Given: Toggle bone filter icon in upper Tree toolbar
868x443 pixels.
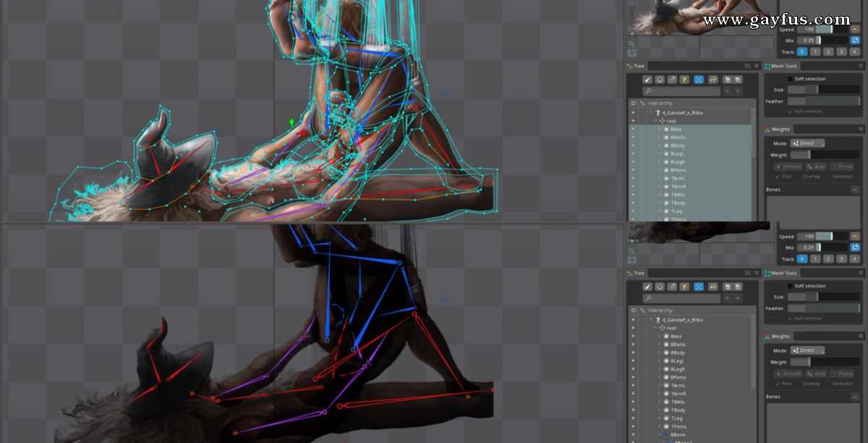Looking at the screenshot, I should [647, 79].
